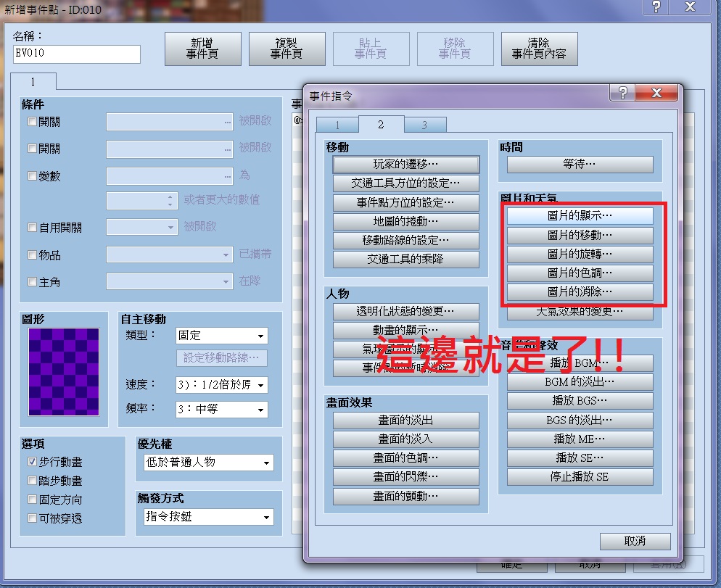The height and width of the screenshot is (588, 721).
Task: Choose the 圖片的消除 command
Action: tap(580, 291)
